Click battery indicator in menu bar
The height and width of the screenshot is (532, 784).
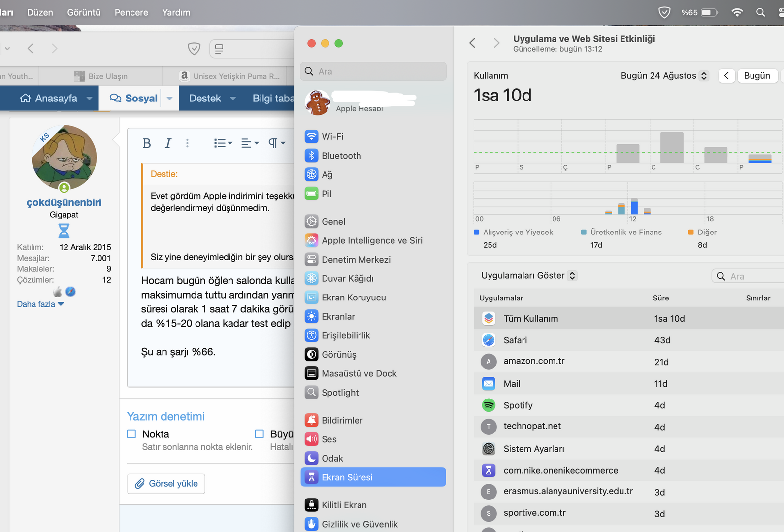pyautogui.click(x=699, y=12)
